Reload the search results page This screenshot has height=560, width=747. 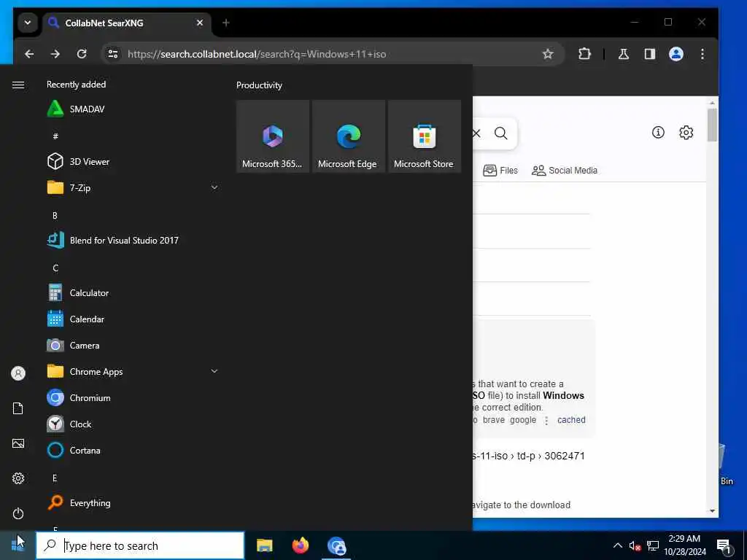click(x=82, y=54)
